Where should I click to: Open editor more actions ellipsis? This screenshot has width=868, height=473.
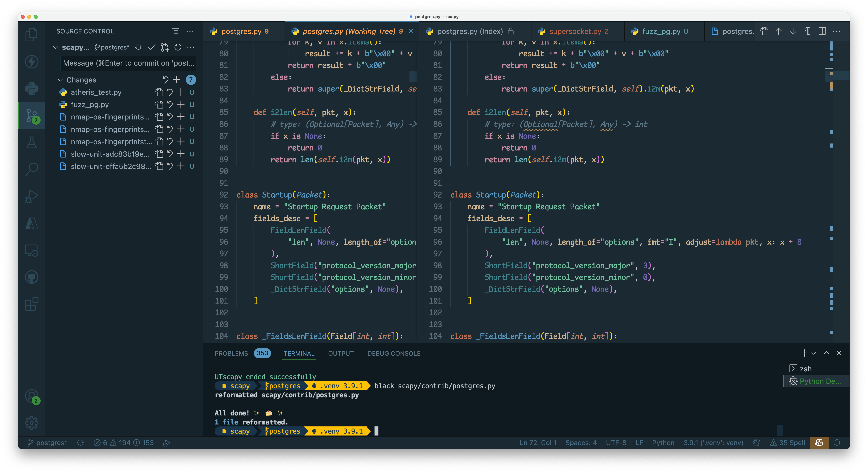pyautogui.click(x=836, y=31)
